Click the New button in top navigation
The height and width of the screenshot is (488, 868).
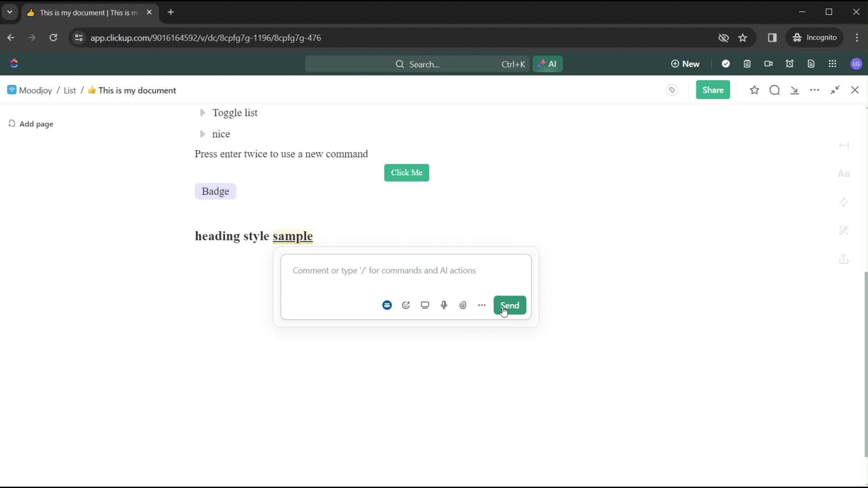click(684, 64)
